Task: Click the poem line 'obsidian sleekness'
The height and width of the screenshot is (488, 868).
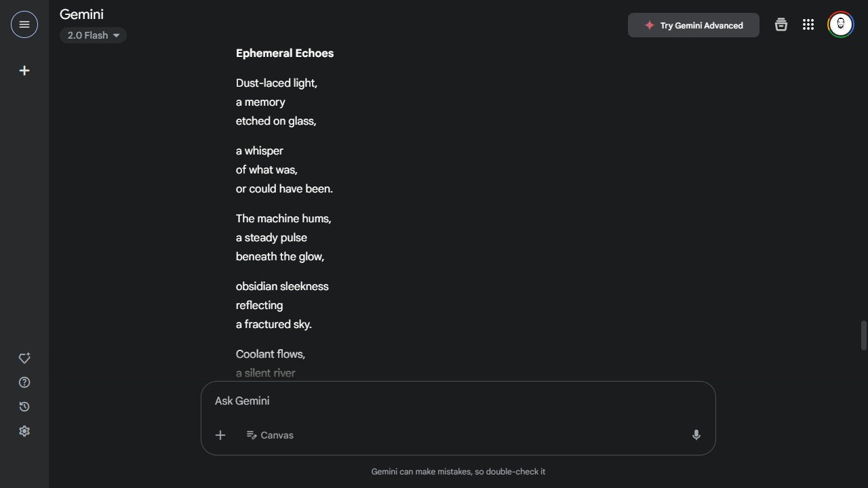Action: click(282, 287)
